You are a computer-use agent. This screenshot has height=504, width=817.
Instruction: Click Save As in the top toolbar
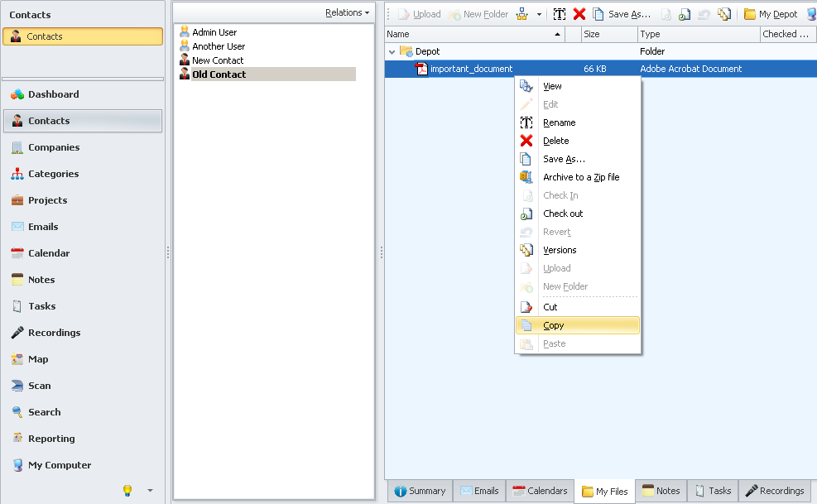coord(622,14)
